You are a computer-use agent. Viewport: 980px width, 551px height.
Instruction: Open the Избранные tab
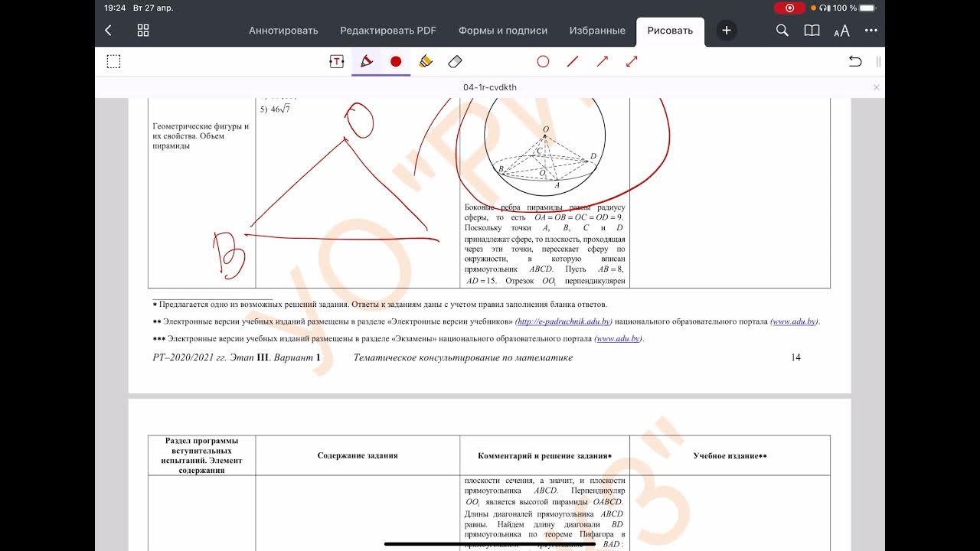(597, 31)
